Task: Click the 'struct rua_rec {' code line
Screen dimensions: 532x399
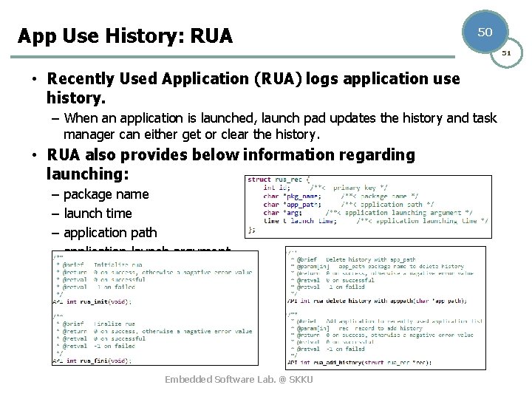Action: pyautogui.click(x=279, y=180)
